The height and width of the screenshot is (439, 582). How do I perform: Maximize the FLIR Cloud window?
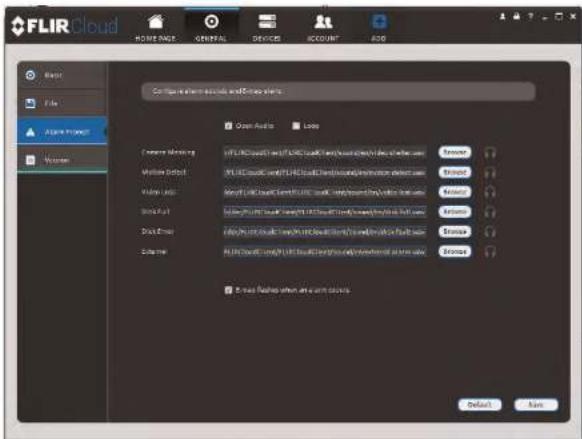559,16
